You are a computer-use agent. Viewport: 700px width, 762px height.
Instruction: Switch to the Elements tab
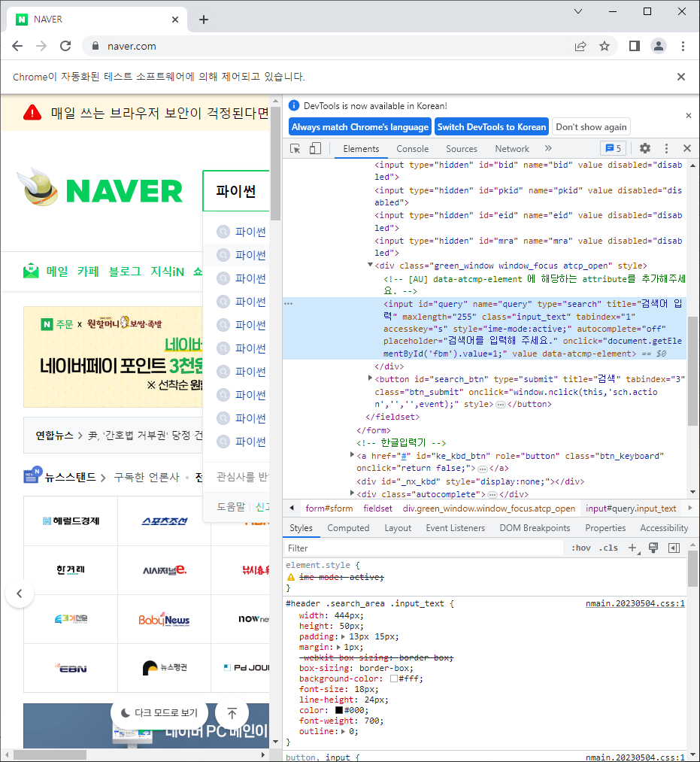361,149
